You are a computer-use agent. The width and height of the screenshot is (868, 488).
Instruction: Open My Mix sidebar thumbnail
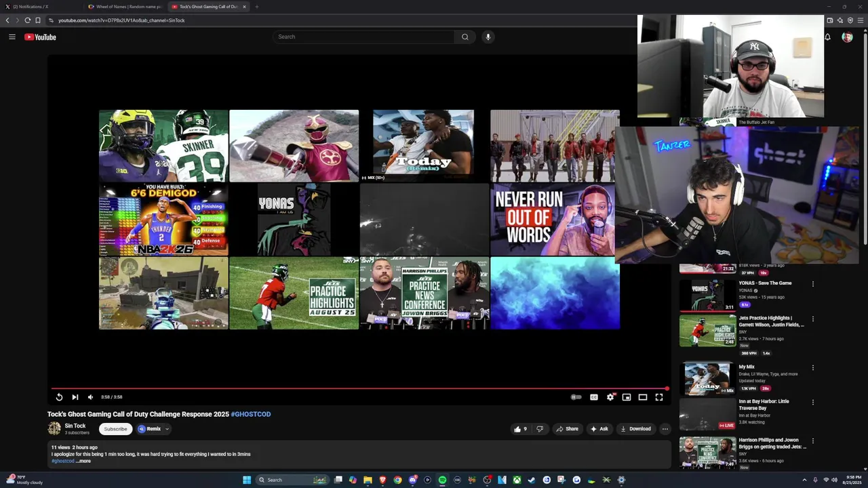tap(707, 378)
